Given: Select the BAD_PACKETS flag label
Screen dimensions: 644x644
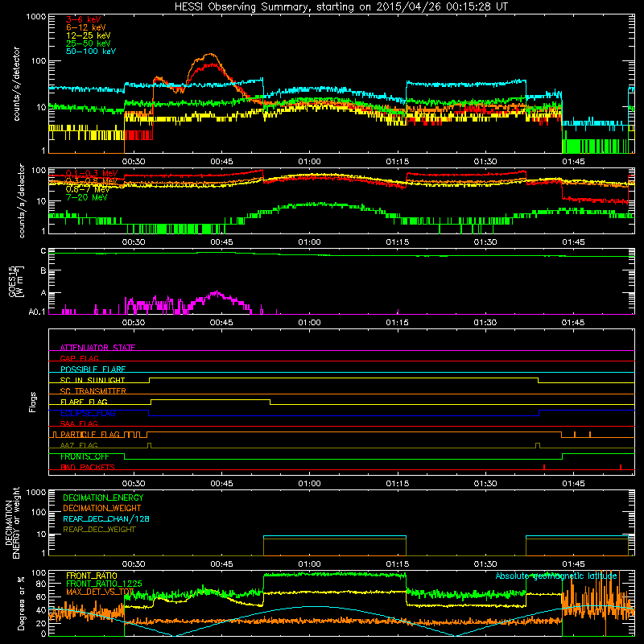Looking at the screenshot, I should [x=88, y=467].
